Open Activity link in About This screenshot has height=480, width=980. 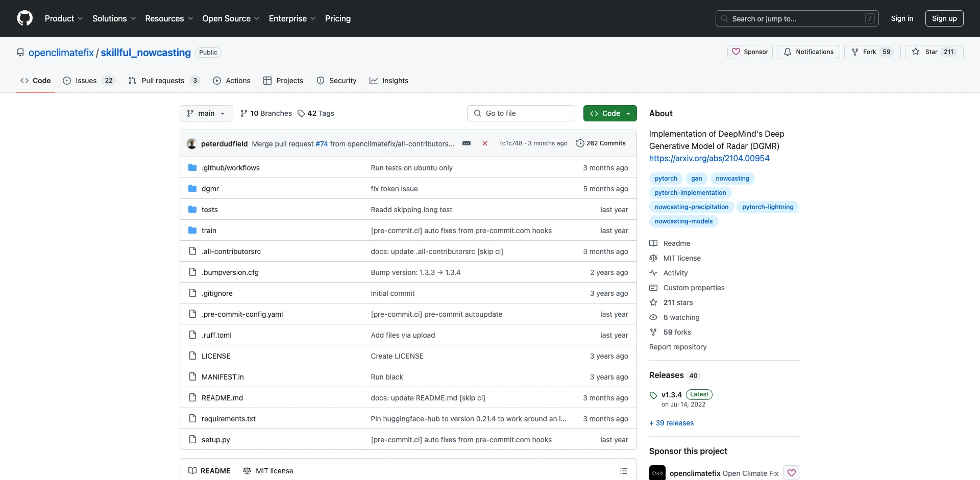point(669,273)
